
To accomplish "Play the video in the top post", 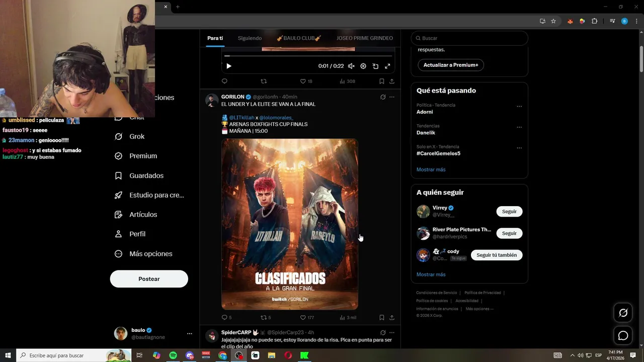I will coord(228,66).
